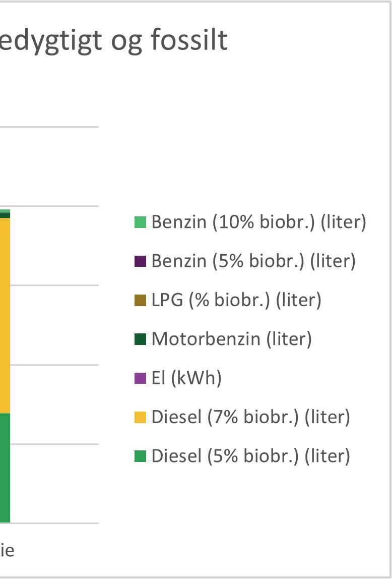Select the dark green Motorbenzin bar segment
The image size is (392, 579).
click(x=5, y=215)
